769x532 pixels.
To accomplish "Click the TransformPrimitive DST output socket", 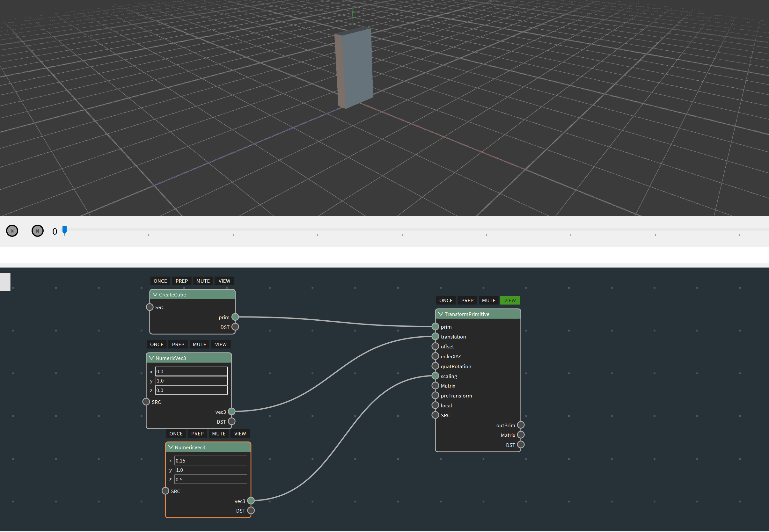I will [521, 445].
